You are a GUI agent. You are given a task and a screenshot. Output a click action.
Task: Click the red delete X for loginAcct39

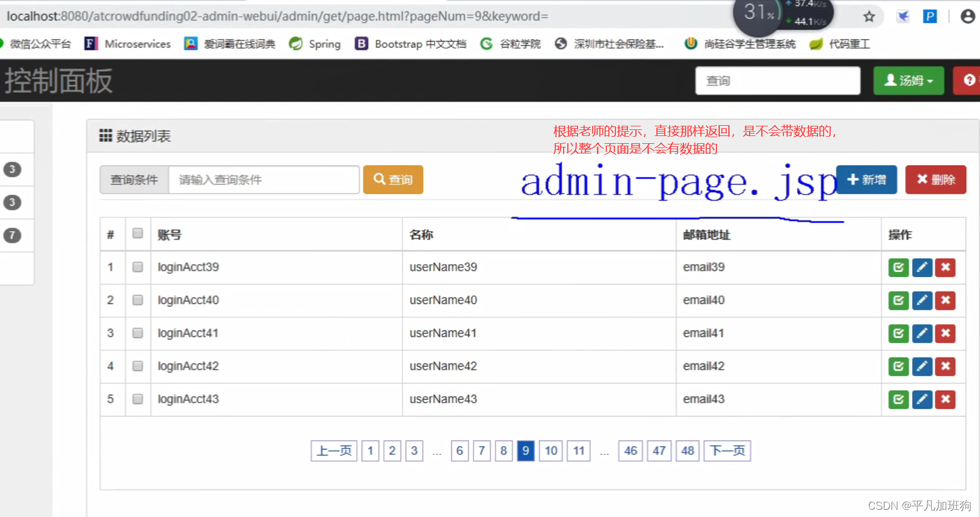point(946,267)
